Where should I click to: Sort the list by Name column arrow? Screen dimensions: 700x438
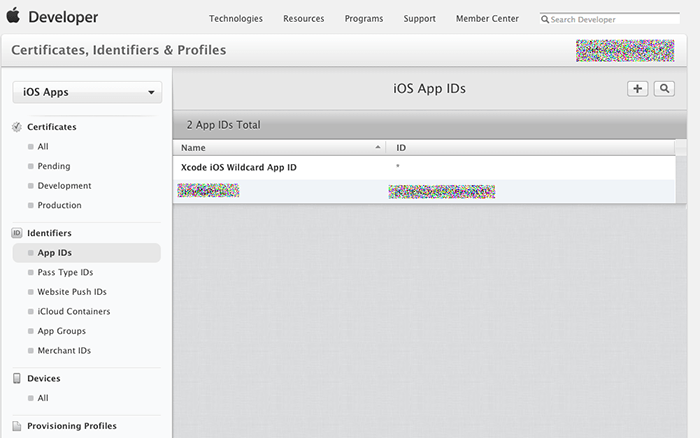coord(378,147)
